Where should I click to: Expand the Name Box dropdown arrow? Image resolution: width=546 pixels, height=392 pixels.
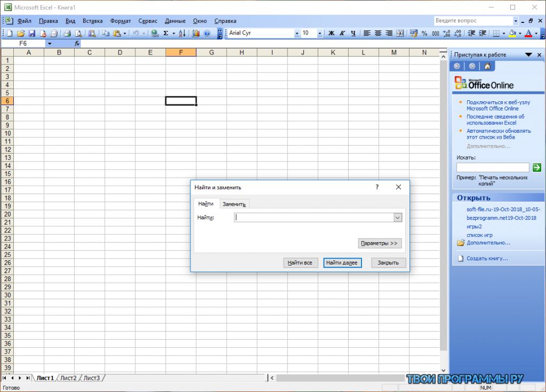pos(50,44)
